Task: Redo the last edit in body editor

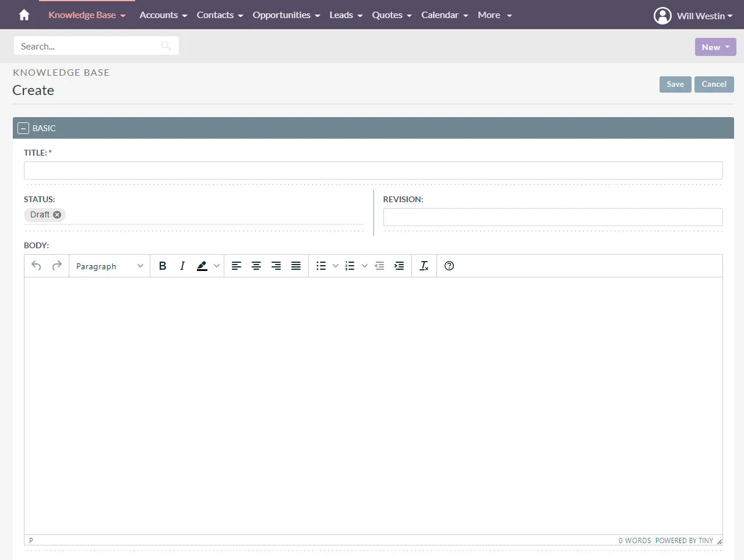Action: tap(57, 266)
